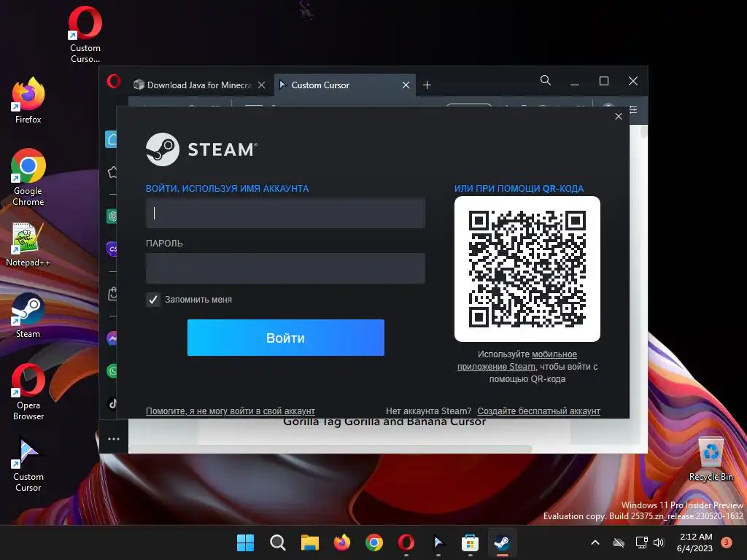
Task: Open ChatGPT in Opera sidebar
Action: click(x=112, y=216)
